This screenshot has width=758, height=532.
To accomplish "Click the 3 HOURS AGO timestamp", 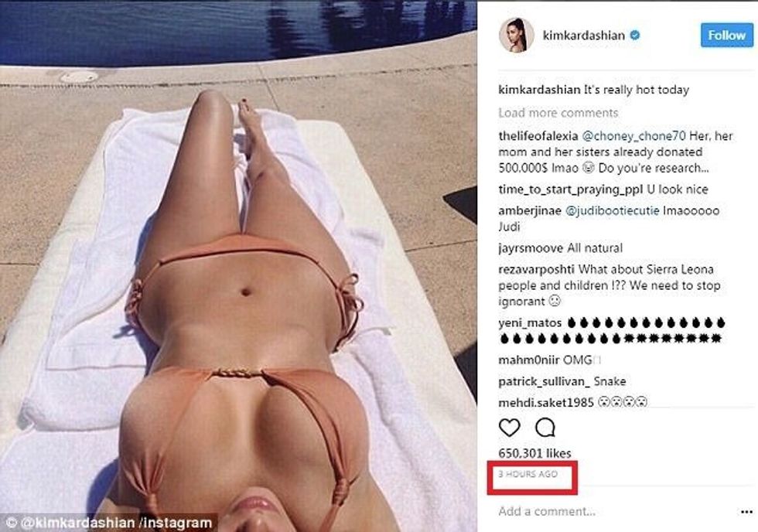I will click(528, 474).
